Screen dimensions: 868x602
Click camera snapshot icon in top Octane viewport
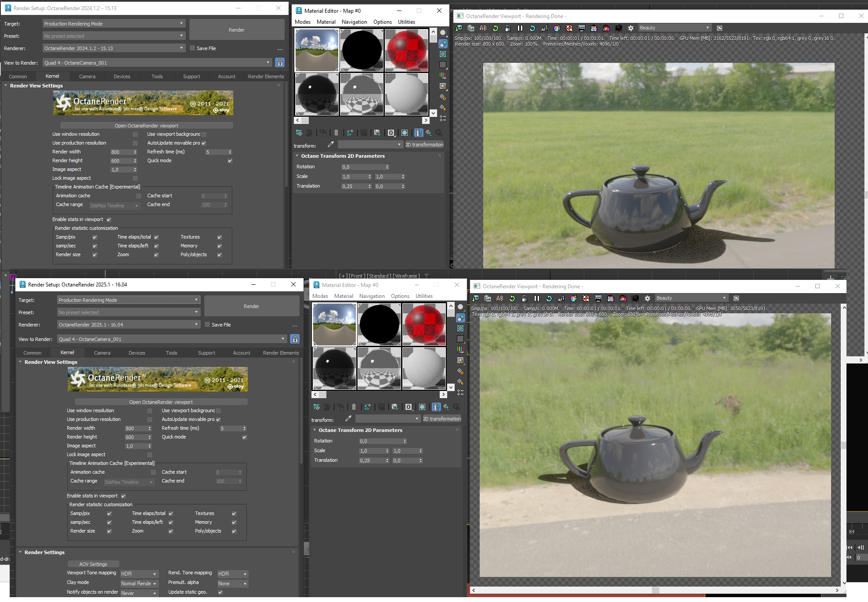coord(618,28)
